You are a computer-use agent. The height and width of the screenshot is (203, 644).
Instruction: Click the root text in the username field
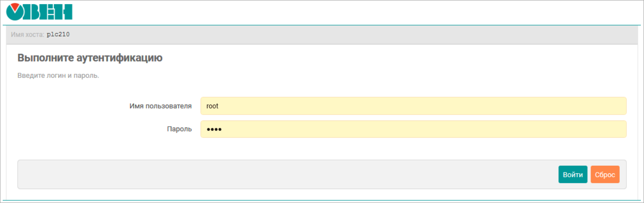pyautogui.click(x=212, y=106)
